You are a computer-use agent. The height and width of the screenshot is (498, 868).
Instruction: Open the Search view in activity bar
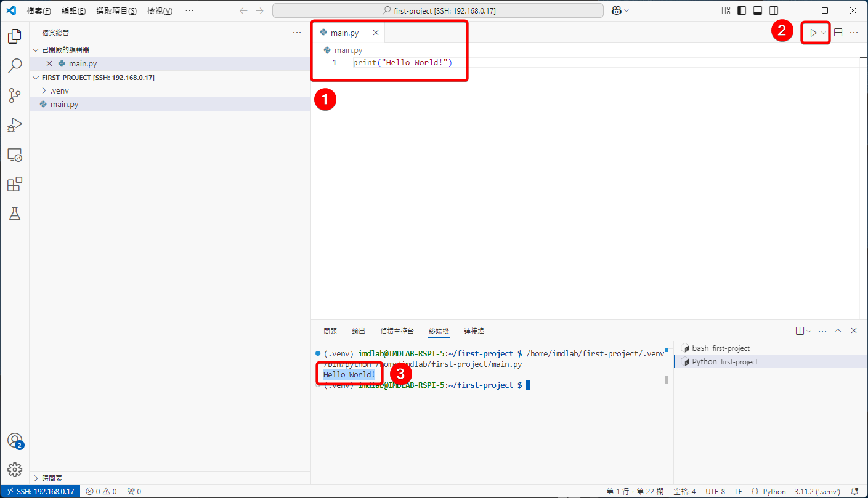(15, 66)
